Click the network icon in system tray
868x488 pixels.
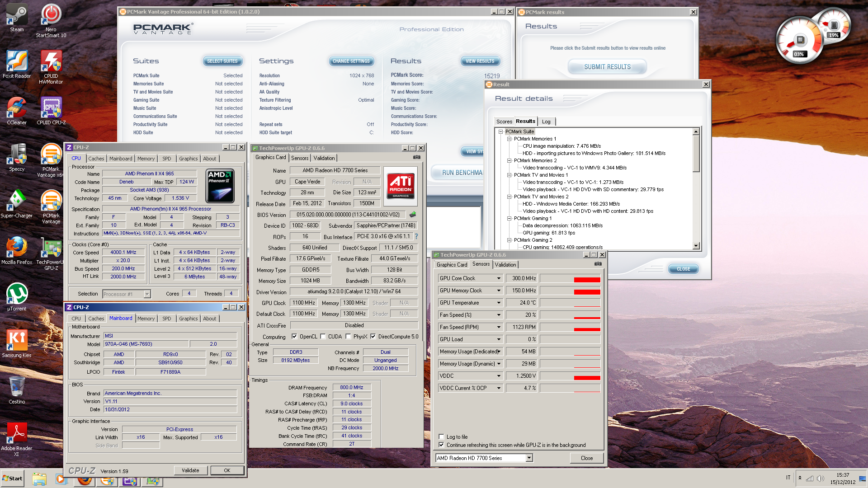pos(810,479)
